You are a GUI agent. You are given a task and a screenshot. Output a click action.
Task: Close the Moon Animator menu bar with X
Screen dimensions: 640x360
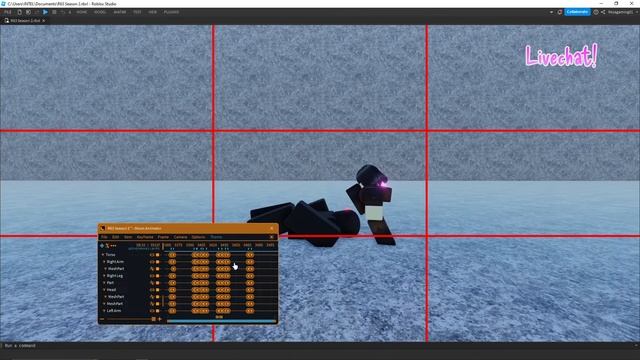272,237
